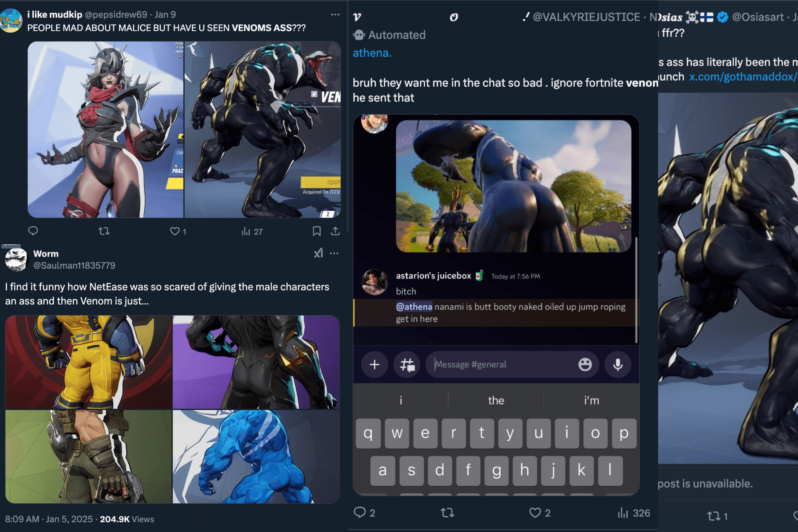Bookmark the pepsidrew69 tweet
This screenshot has width=798, height=532.
[x=316, y=231]
